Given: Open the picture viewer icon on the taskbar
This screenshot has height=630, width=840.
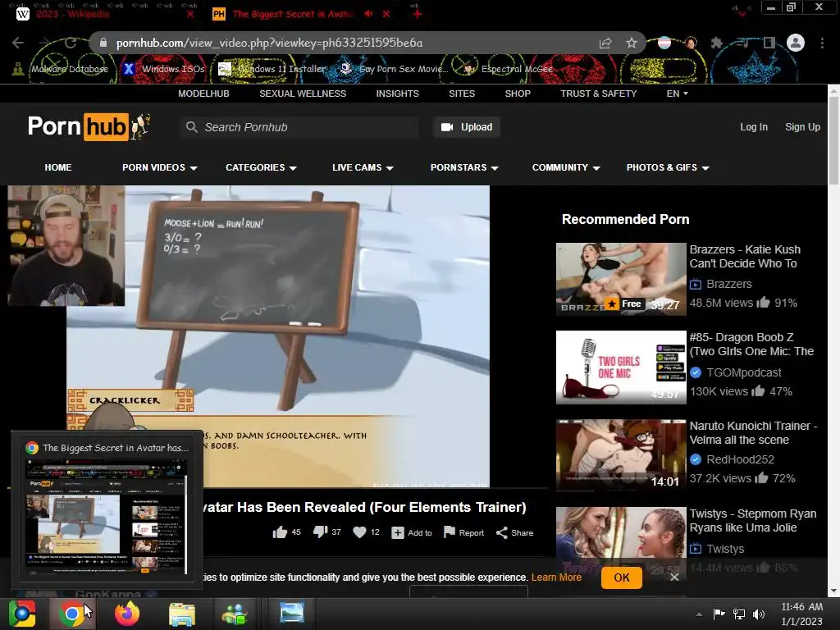Looking at the screenshot, I should click(292, 613).
